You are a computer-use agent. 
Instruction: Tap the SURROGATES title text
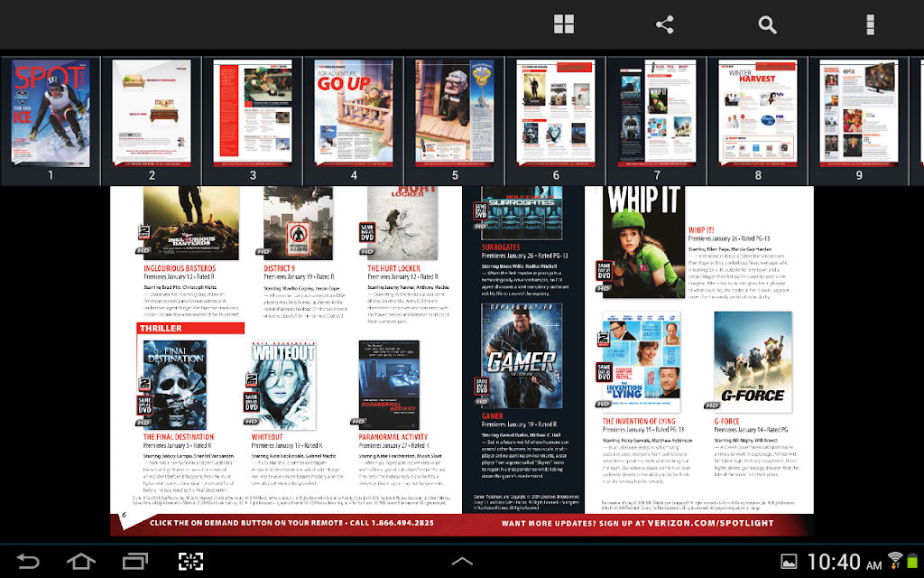pos(501,247)
